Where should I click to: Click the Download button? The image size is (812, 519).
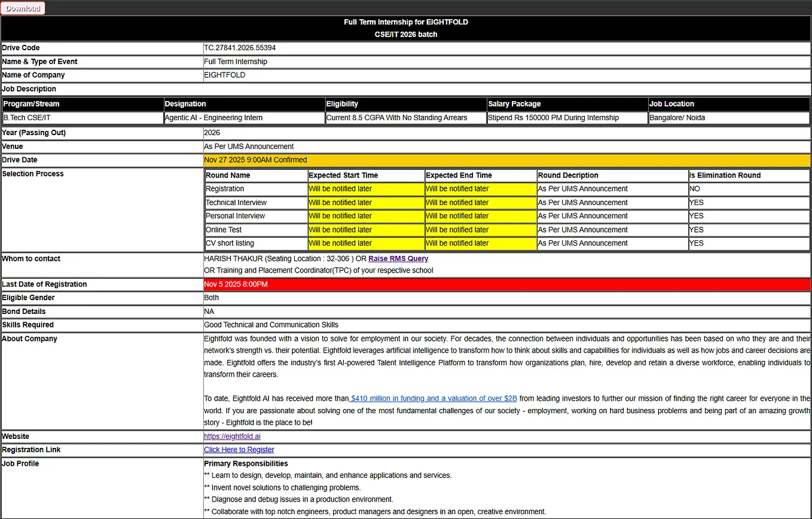[23, 8]
